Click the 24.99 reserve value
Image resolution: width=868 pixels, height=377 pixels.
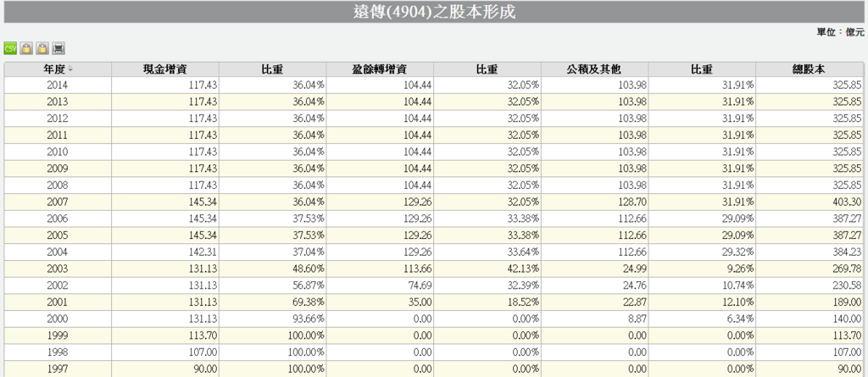(x=637, y=269)
